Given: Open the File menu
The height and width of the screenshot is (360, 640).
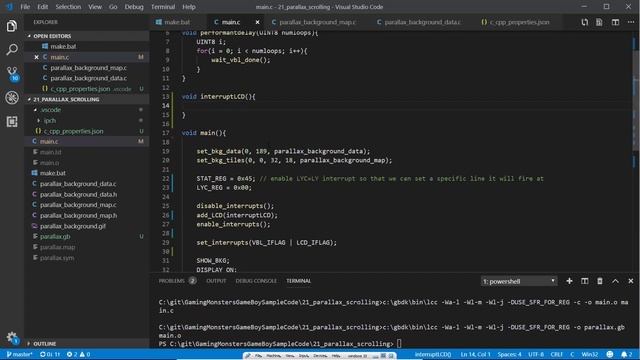Looking at the screenshot, I should [25, 7].
